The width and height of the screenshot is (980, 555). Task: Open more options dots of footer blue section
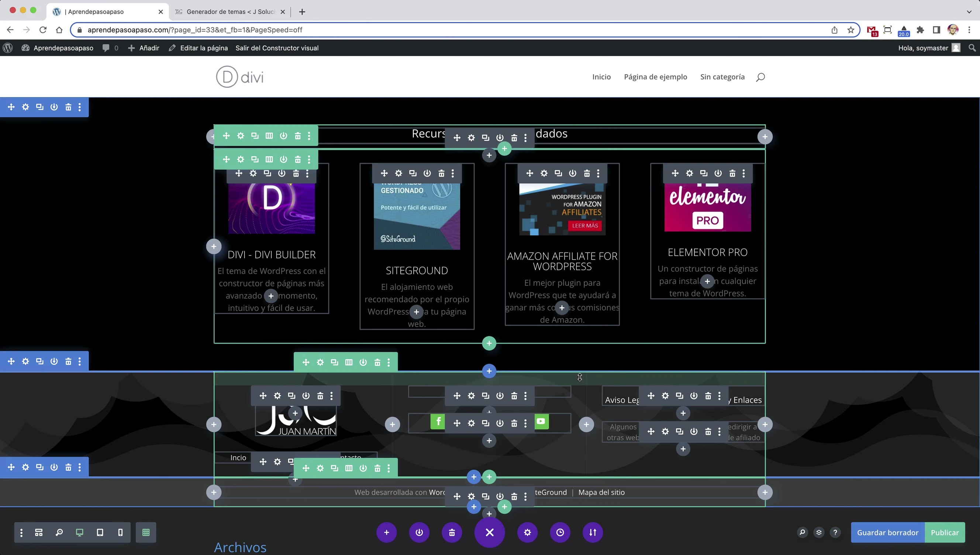(80, 361)
